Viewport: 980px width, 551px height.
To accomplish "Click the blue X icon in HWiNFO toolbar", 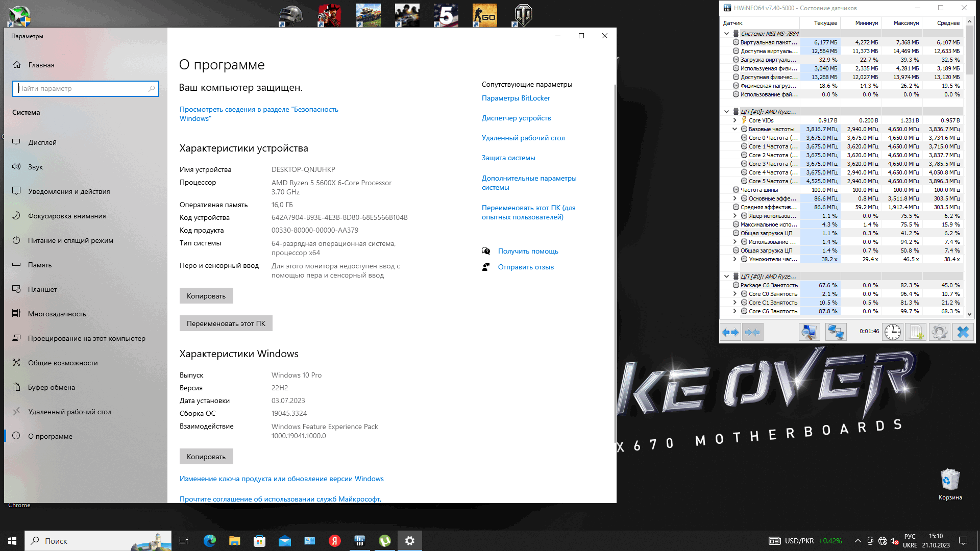I will (x=963, y=332).
